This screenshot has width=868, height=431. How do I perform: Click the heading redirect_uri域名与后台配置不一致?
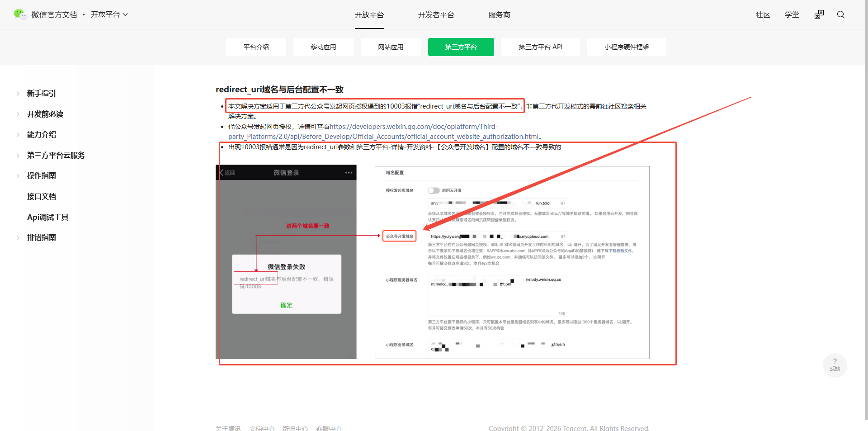[280, 90]
